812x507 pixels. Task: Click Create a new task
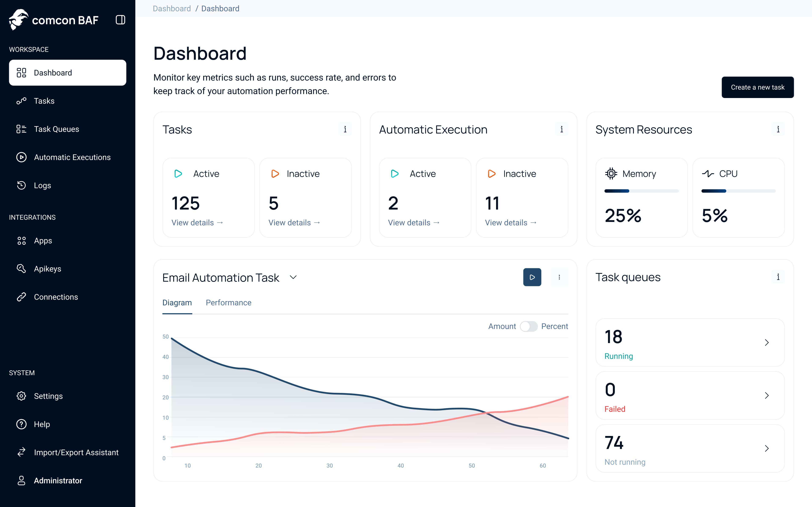[x=758, y=87]
